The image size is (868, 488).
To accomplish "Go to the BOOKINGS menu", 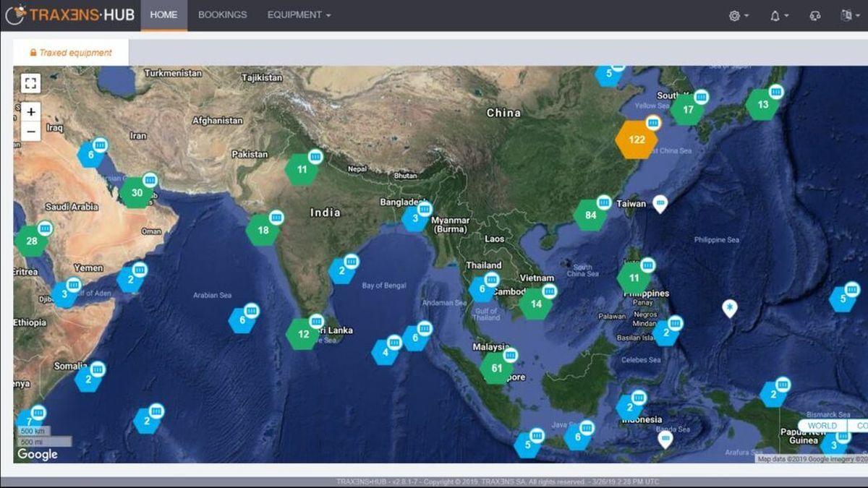I will click(x=222, y=15).
